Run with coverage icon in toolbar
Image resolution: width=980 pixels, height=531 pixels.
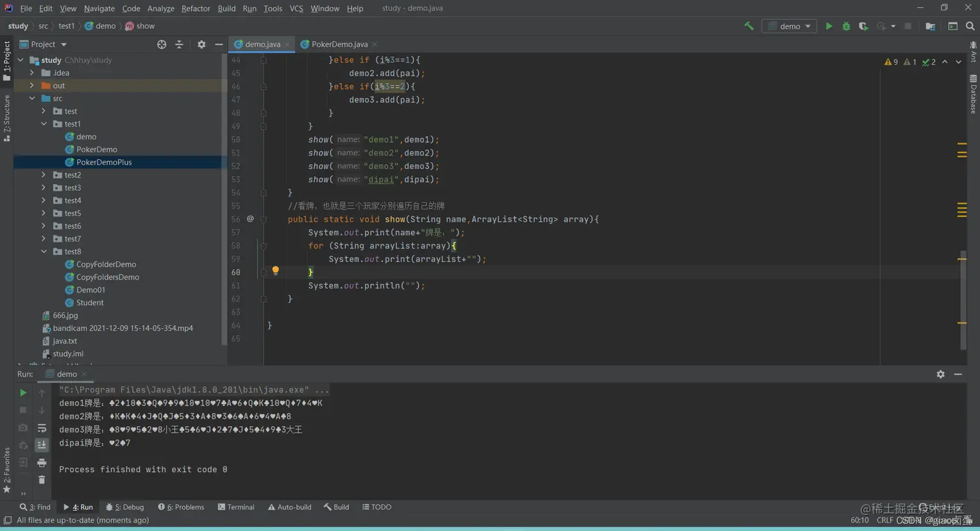click(x=863, y=26)
